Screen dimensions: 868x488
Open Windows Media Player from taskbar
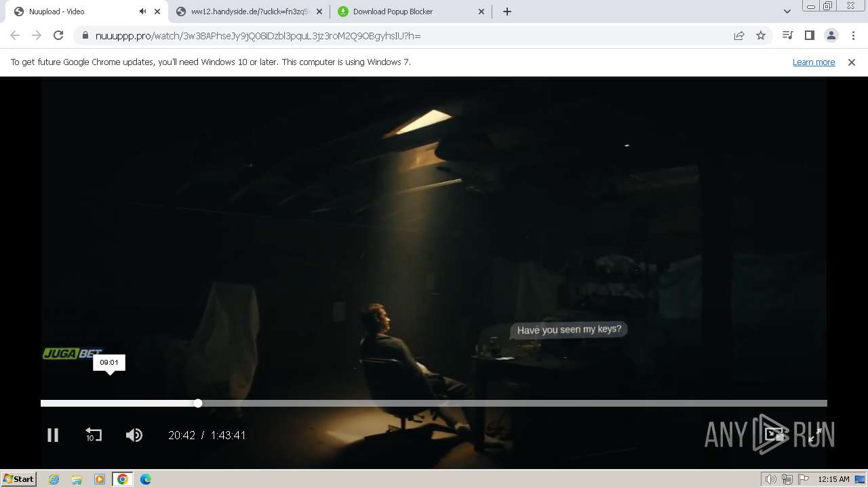pyautogui.click(x=100, y=479)
